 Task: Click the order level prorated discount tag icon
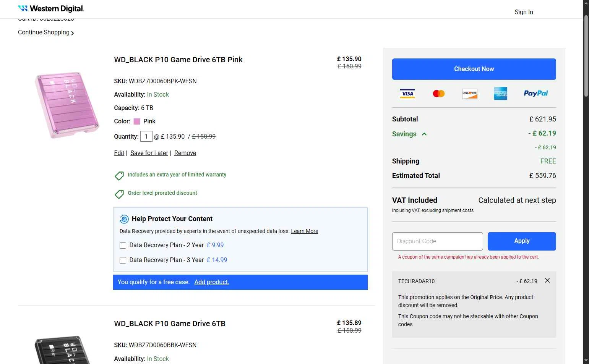(x=119, y=194)
